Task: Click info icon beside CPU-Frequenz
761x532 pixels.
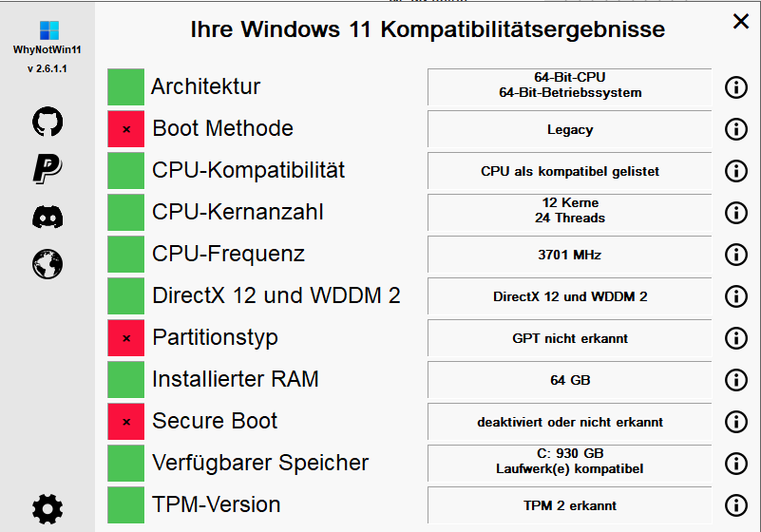Action: tap(736, 255)
